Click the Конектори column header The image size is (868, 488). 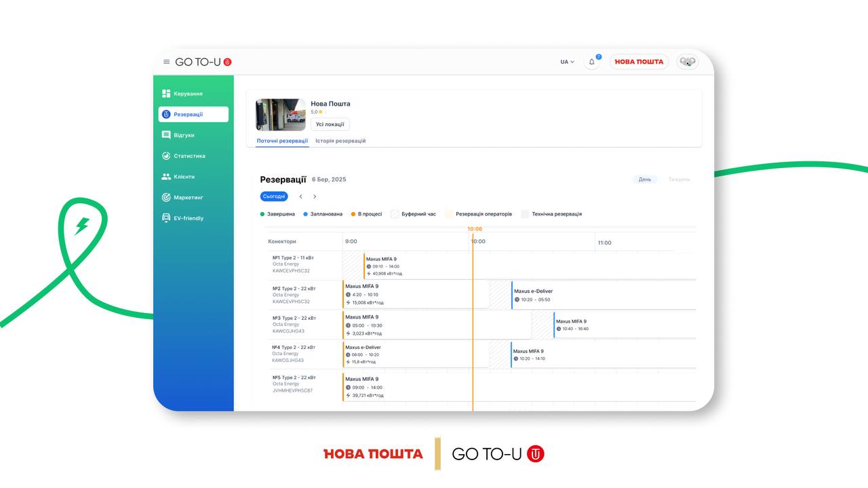click(282, 241)
